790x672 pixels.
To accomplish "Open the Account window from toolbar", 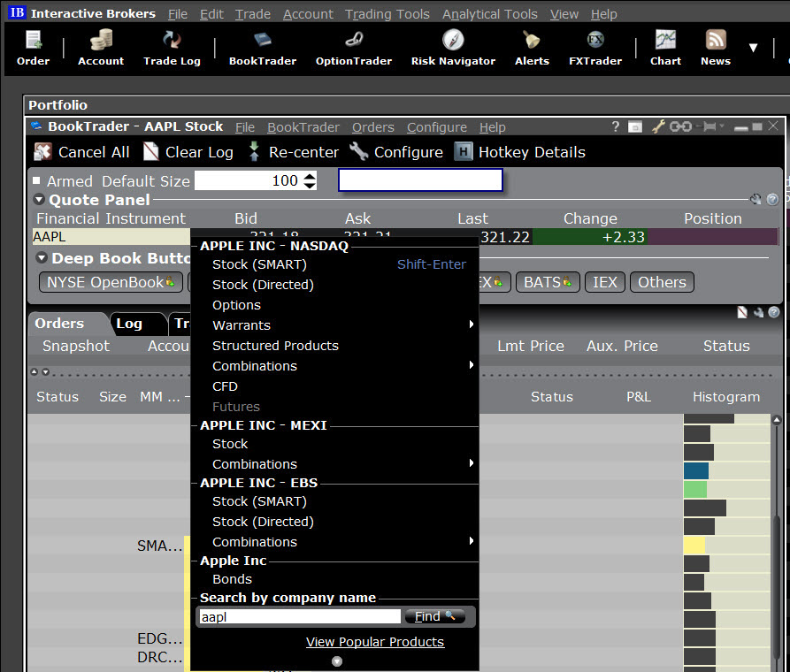I will click(x=101, y=48).
